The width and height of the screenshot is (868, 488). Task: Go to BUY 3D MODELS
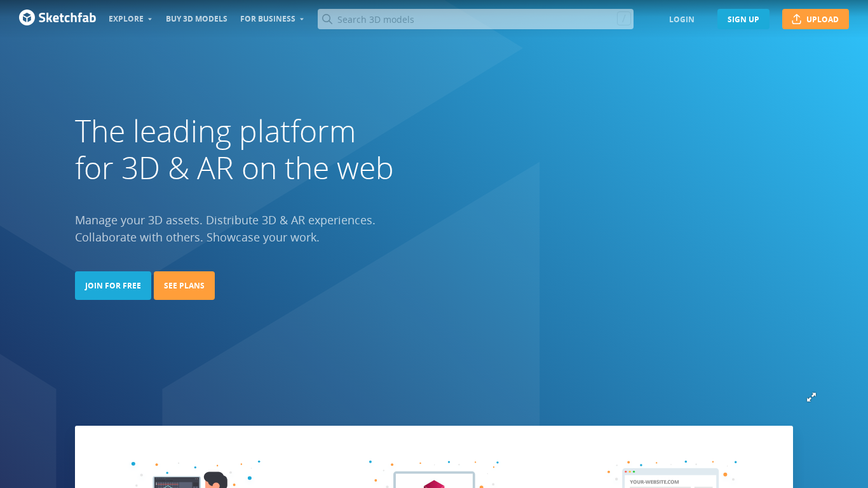(196, 19)
